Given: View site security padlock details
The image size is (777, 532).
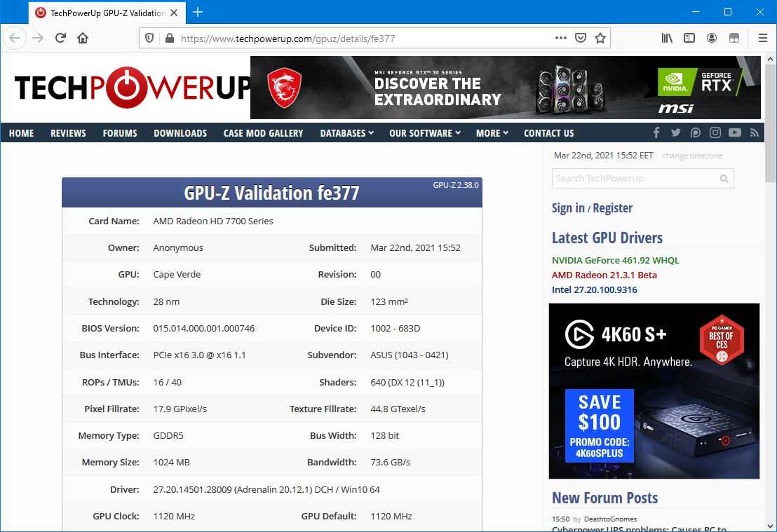Looking at the screenshot, I should (x=170, y=38).
